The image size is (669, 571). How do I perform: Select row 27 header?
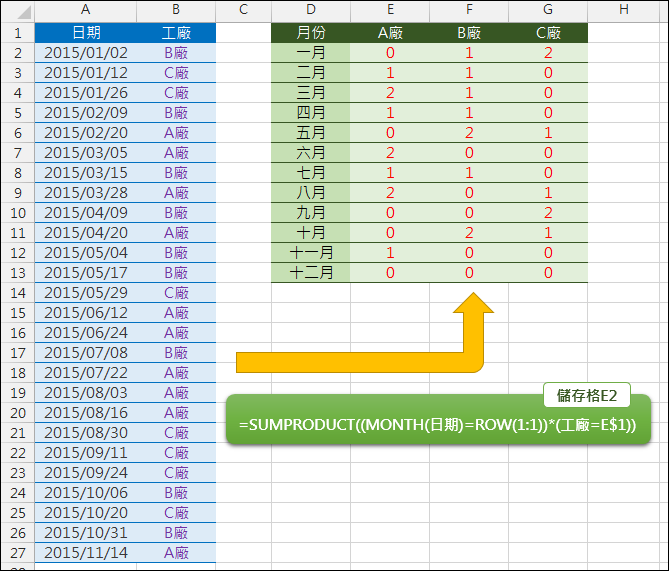[17, 553]
